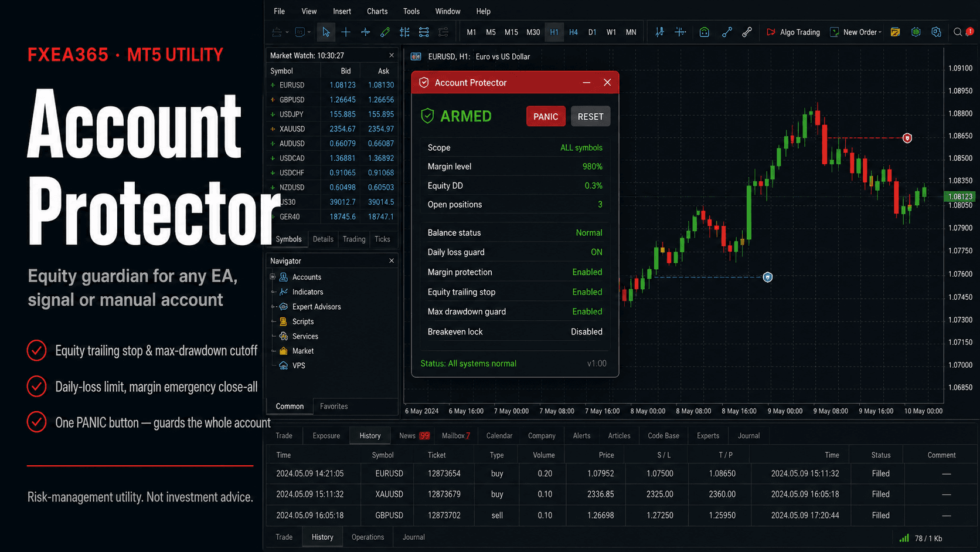Select the M15 timeframe
The width and height of the screenshot is (980, 552).
click(511, 32)
